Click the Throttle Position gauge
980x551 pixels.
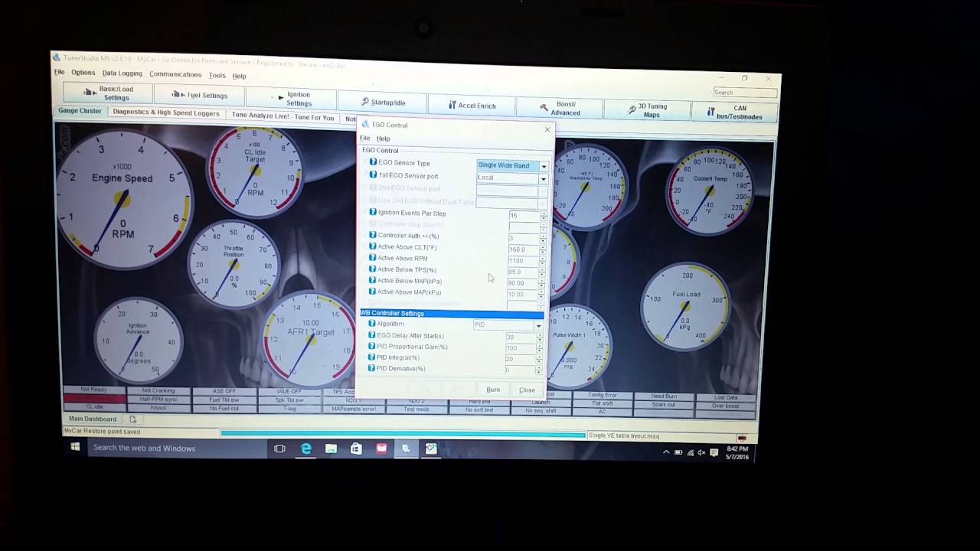tap(234, 262)
